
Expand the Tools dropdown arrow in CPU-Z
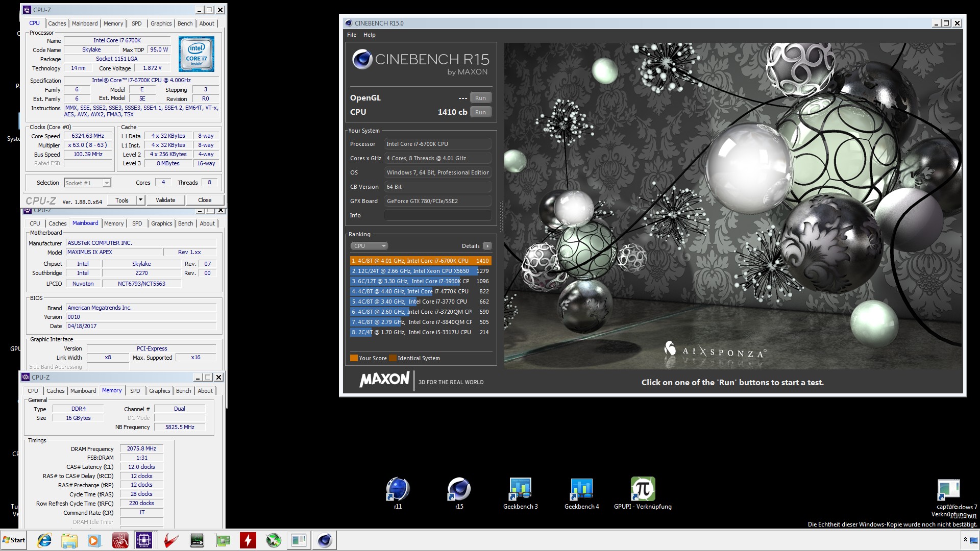[x=140, y=200]
